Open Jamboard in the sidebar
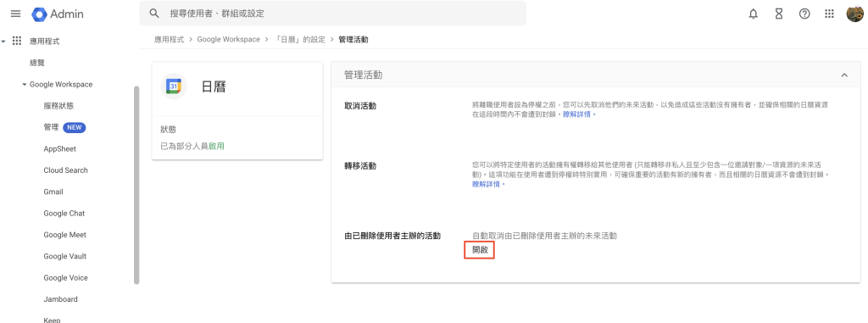 pyautogui.click(x=60, y=299)
